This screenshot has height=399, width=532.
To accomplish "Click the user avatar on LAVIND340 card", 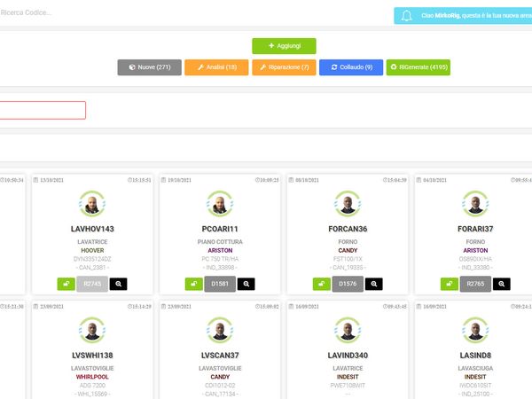I will (348, 331).
